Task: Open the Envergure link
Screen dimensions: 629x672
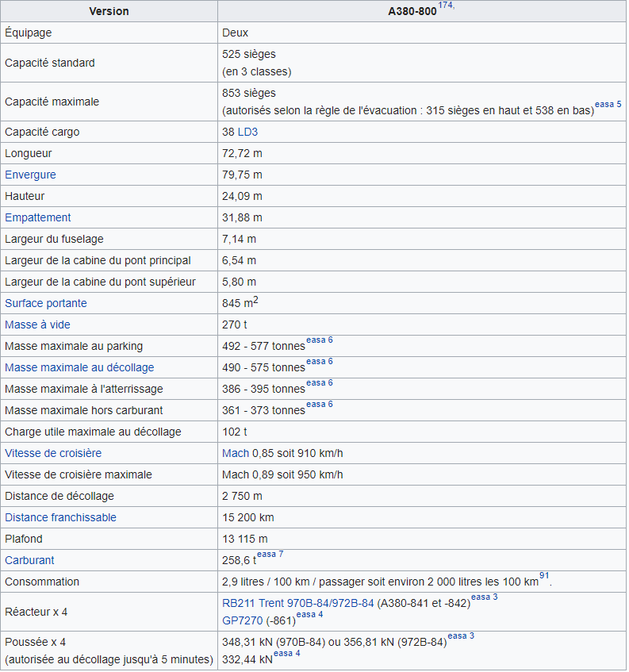Action: point(30,175)
